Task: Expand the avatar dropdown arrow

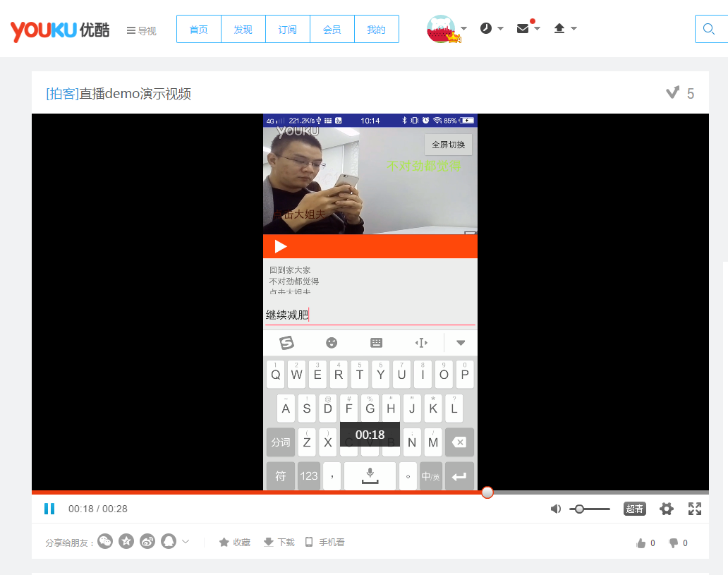Action: [x=464, y=28]
